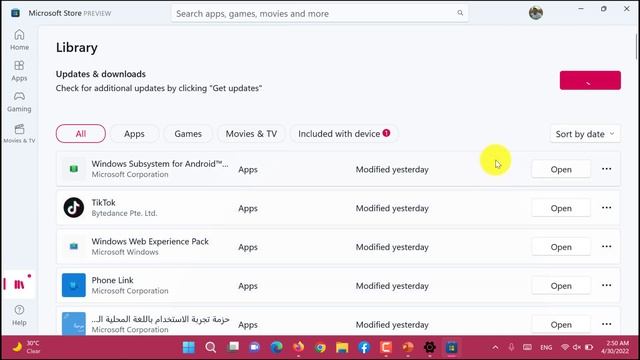Open the Windows Start menu

189,347
